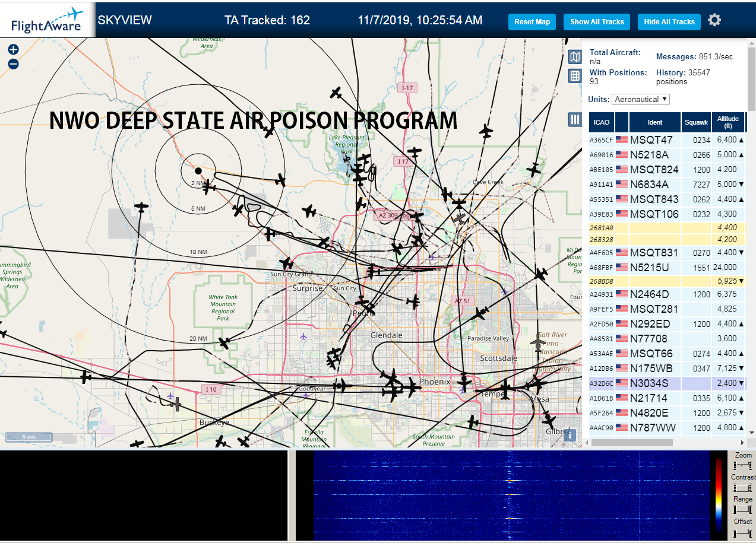
Task: Select aircraft row MSQT281
Action: [x=666, y=309]
